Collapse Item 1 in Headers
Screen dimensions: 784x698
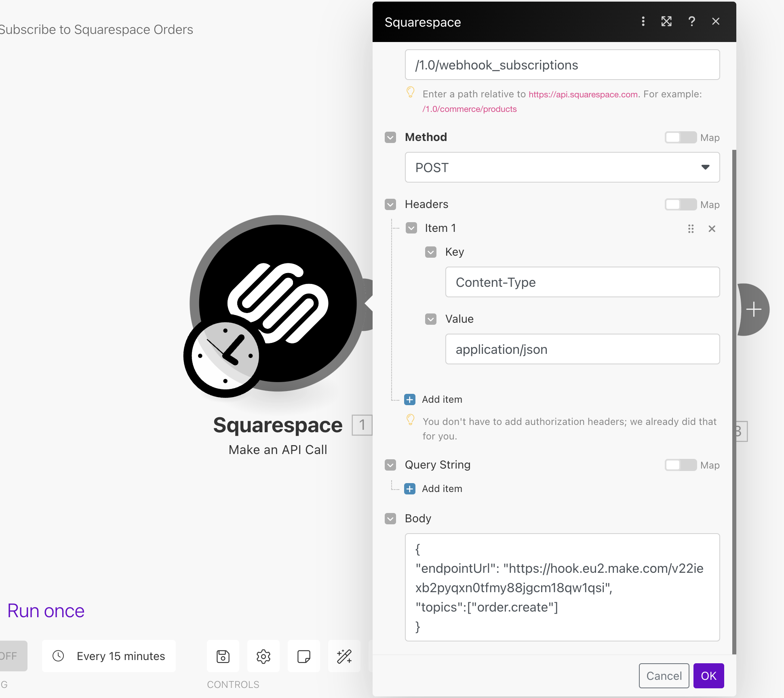pos(411,228)
